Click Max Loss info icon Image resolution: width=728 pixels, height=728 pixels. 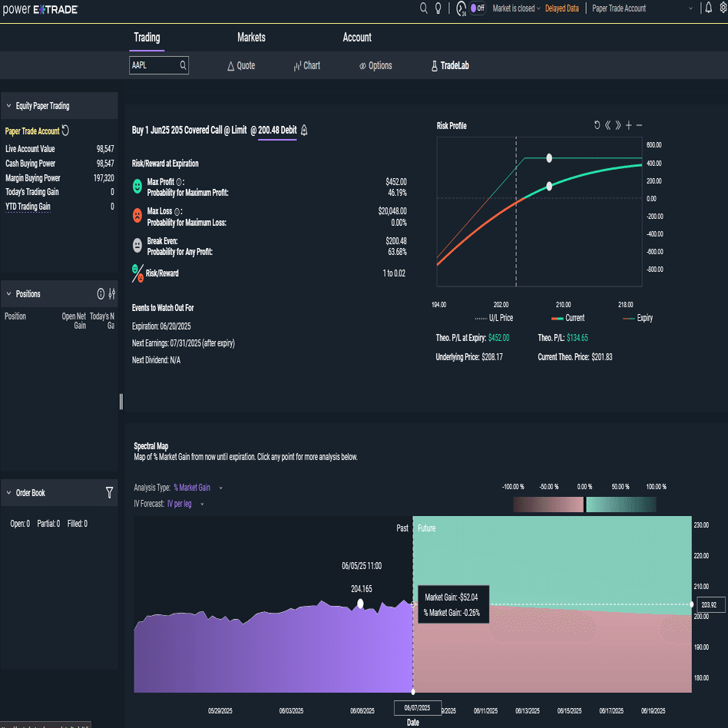[x=177, y=212]
